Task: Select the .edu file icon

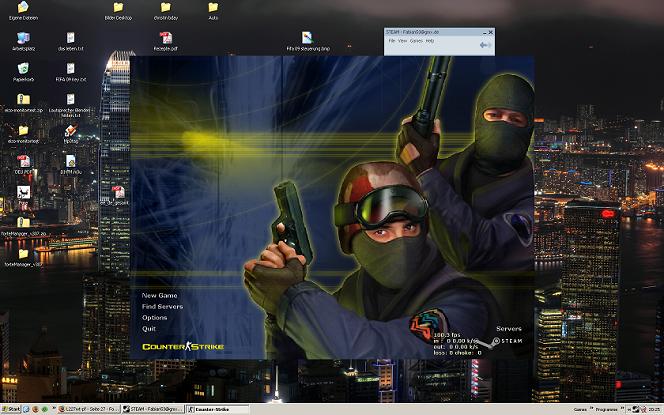Action: tap(71, 164)
